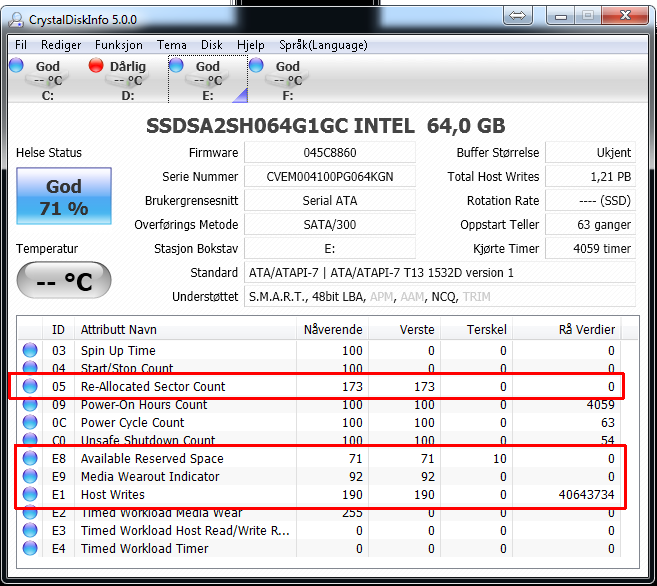Select the Host Writes attribute name
Viewport: 657px width, 586px height.
pos(113,494)
